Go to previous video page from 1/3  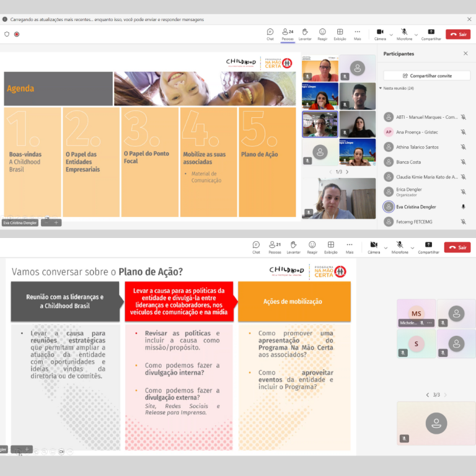tap(330, 172)
